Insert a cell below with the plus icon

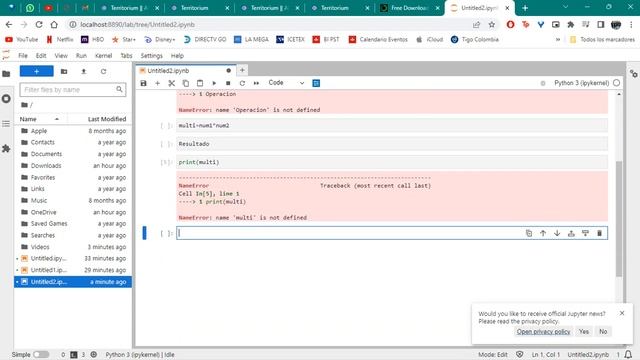pyautogui.click(x=158, y=83)
